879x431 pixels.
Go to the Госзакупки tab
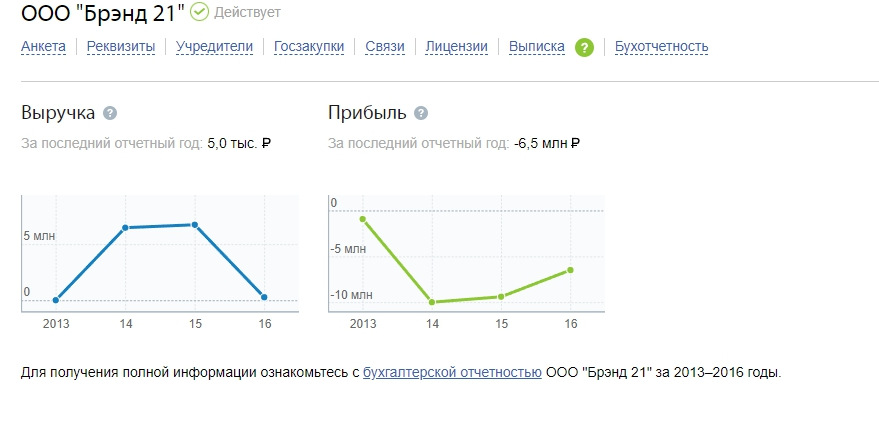[x=309, y=47]
